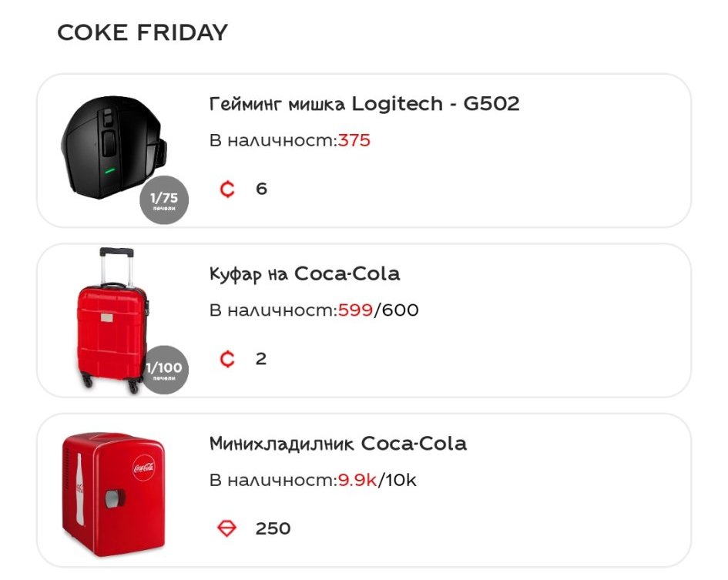The image size is (728, 580).
Task: Click the red coin icon on Logitech card
Action: (227, 189)
